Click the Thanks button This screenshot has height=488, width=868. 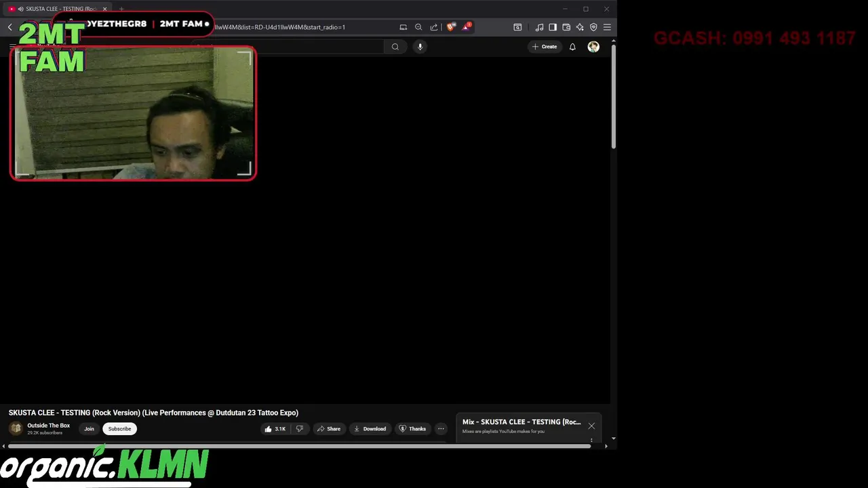click(x=412, y=429)
